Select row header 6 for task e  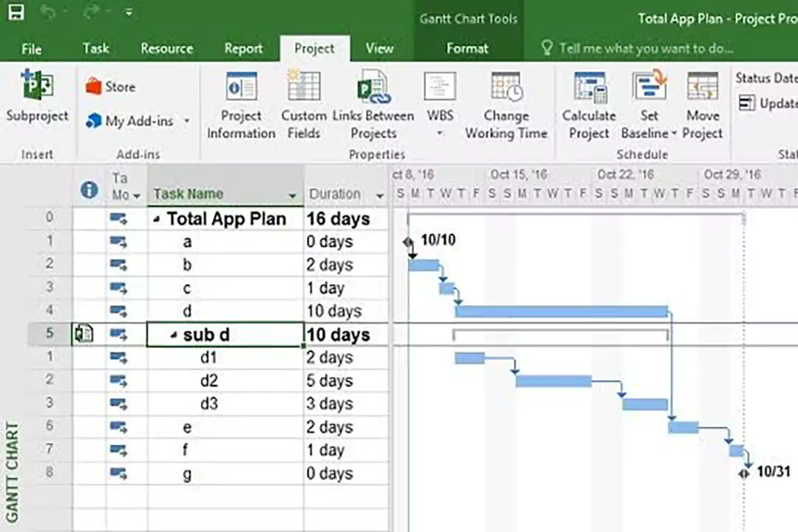[50, 425]
